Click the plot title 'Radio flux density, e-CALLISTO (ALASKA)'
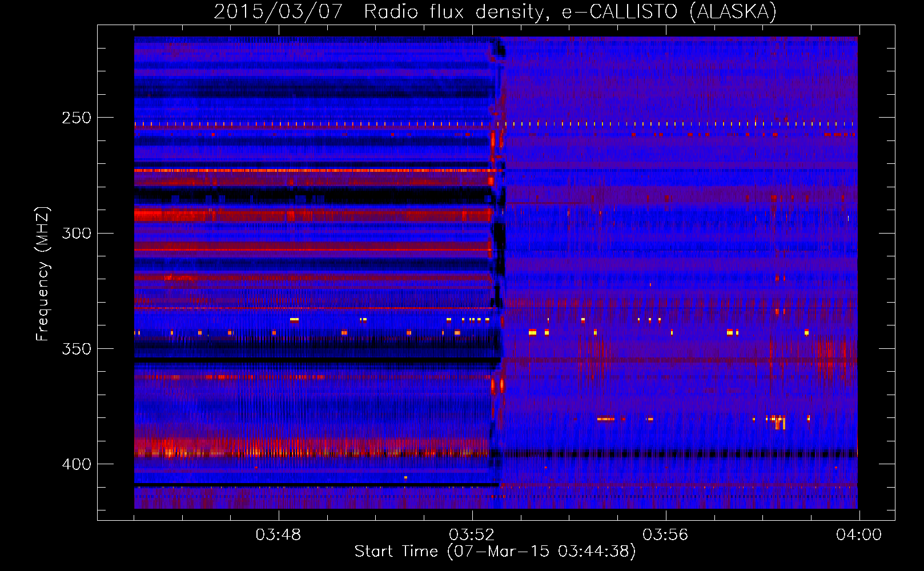This screenshot has height=571, width=924. (570, 12)
